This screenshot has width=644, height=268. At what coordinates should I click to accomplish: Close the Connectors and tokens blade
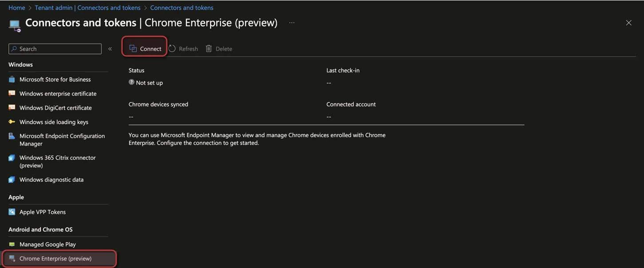(628, 23)
